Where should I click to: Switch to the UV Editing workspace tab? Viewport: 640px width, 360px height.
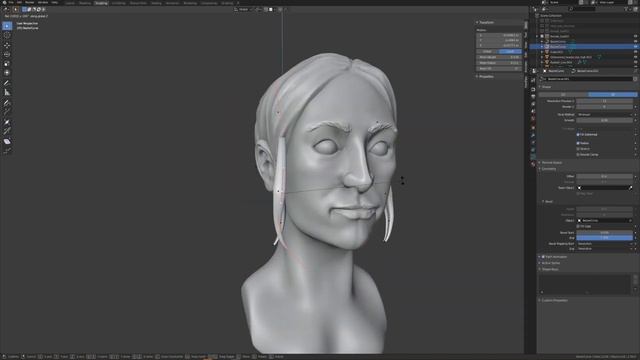point(118,3)
